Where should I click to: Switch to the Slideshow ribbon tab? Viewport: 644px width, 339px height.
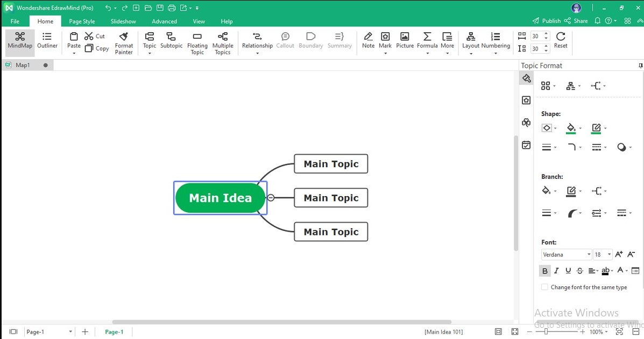pyautogui.click(x=123, y=21)
